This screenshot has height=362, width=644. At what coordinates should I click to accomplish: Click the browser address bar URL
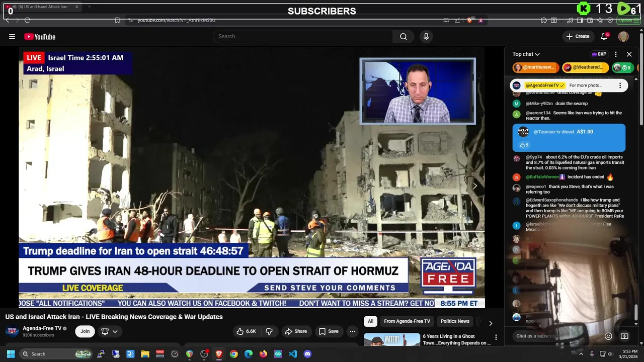coord(177,20)
